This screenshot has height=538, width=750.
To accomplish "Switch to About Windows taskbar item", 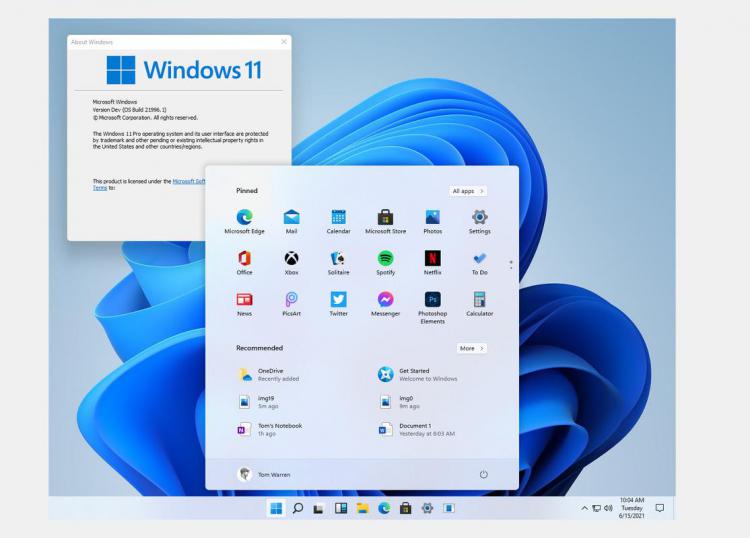I will 449,508.
